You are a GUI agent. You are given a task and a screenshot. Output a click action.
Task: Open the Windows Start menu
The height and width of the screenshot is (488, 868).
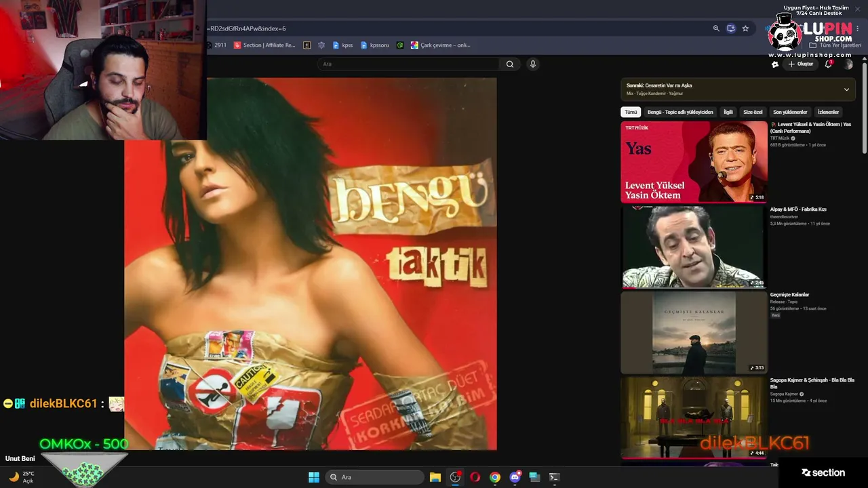click(x=314, y=477)
